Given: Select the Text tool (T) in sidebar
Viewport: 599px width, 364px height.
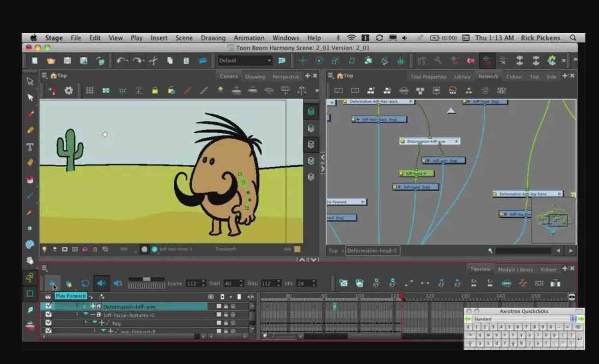Looking at the screenshot, I should coord(30,147).
